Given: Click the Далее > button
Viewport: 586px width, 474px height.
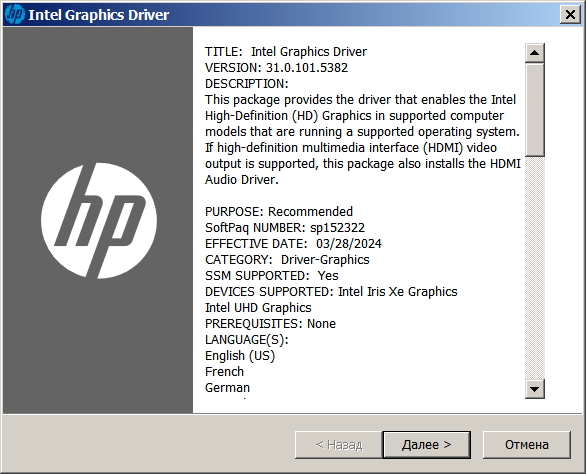Looking at the screenshot, I should (x=426, y=444).
